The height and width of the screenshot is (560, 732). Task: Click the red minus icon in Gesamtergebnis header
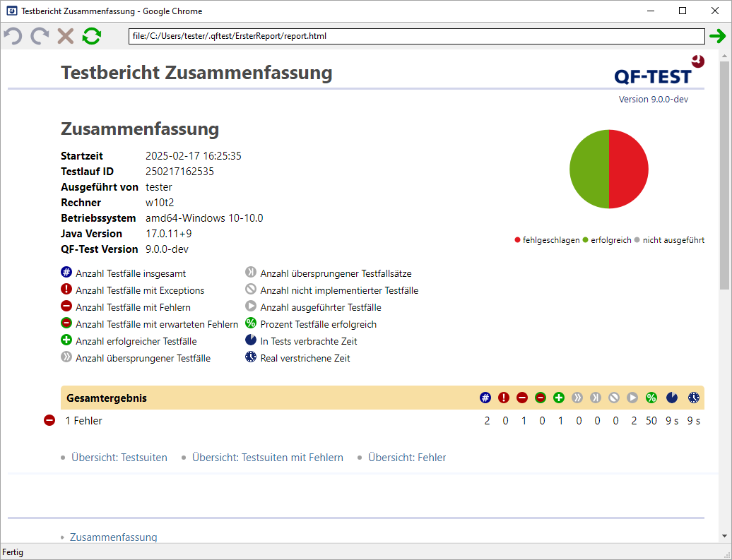coord(522,398)
